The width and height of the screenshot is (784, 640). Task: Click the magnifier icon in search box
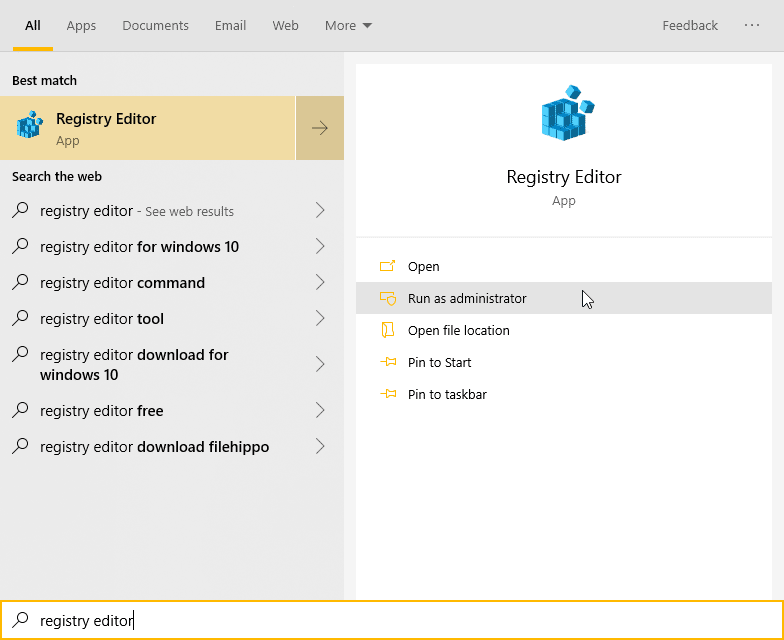pyautogui.click(x=20, y=619)
